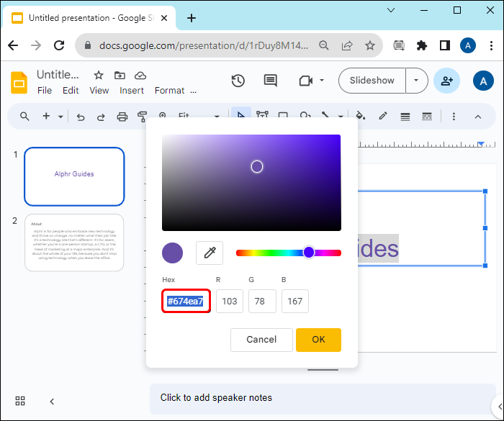Open the Edit menu
Screen dimensions: 504x421
click(x=71, y=91)
